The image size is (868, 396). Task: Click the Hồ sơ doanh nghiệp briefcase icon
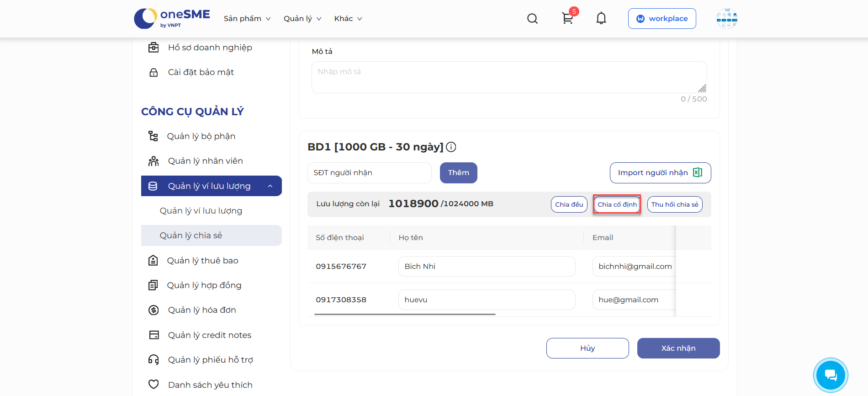(153, 48)
